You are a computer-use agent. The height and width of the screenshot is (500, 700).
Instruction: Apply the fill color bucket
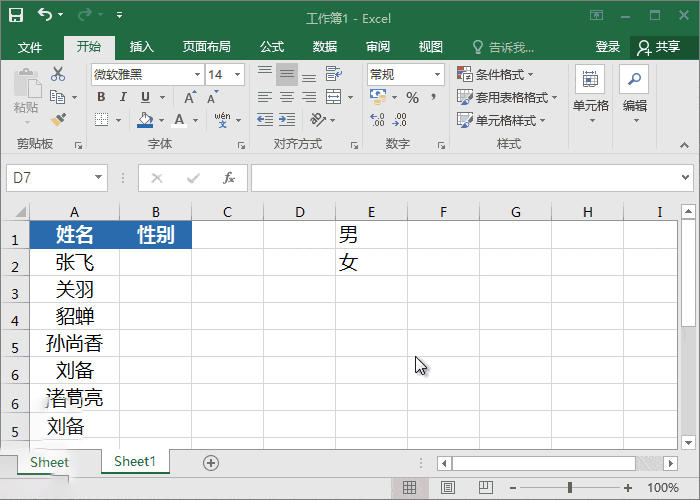(145, 120)
